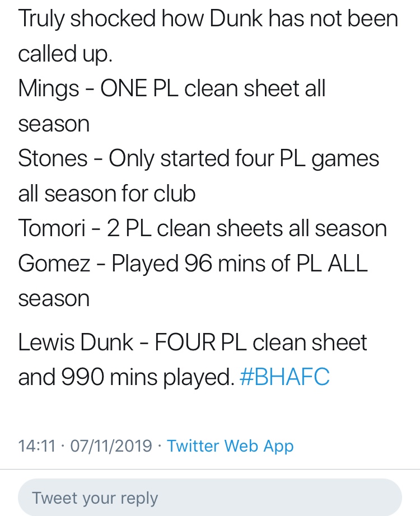The image size is (420, 516).
Task: Click Only started four PL games text
Action: pos(244,159)
